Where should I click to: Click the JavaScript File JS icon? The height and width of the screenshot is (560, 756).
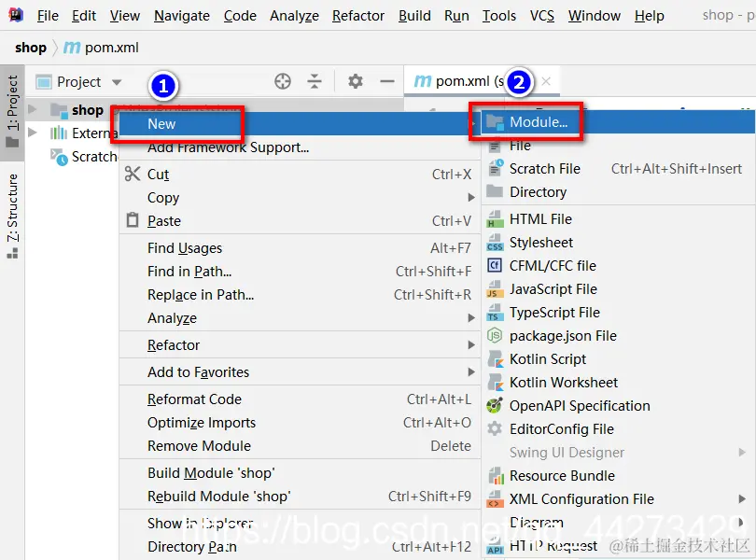(x=495, y=289)
